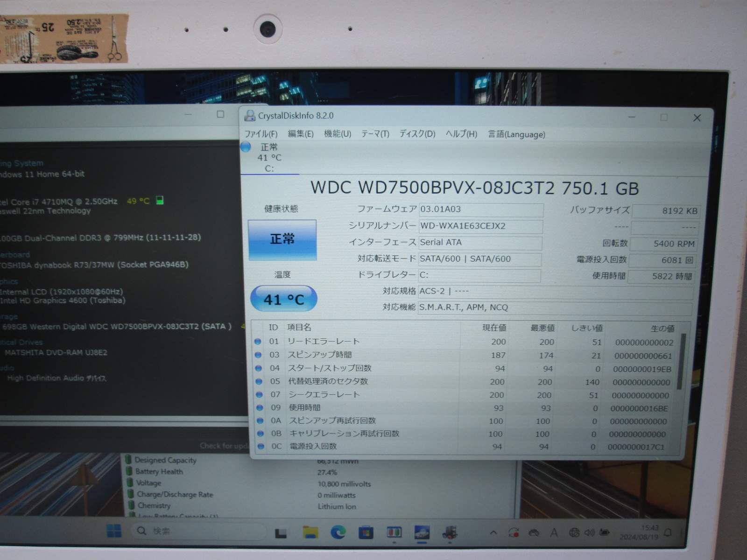Click the blue 正常 health status button
747x560 pixels.
pos(282,240)
